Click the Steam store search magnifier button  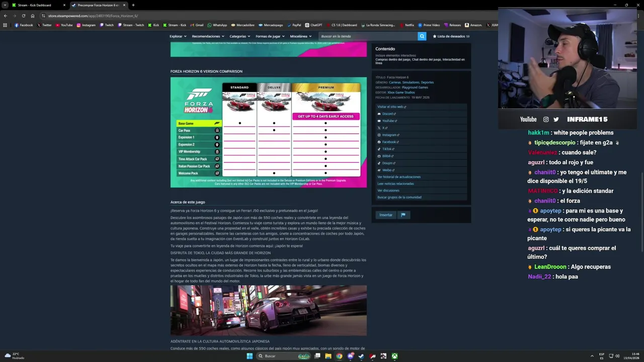[422, 36]
